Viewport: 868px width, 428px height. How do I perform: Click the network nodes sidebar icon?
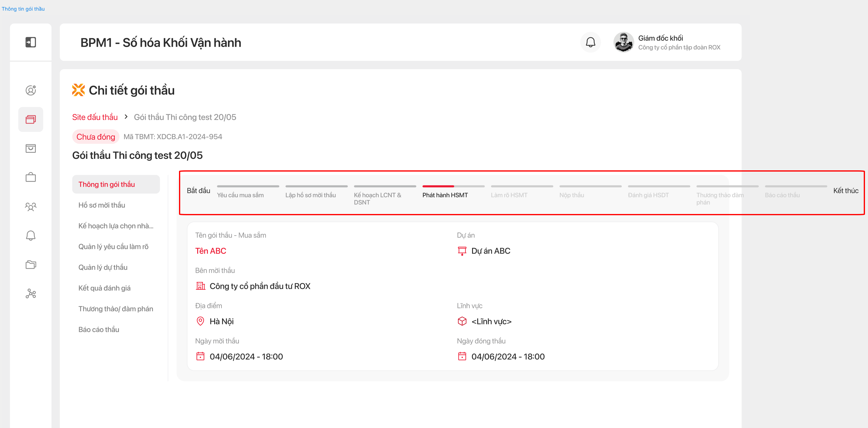[x=31, y=294]
